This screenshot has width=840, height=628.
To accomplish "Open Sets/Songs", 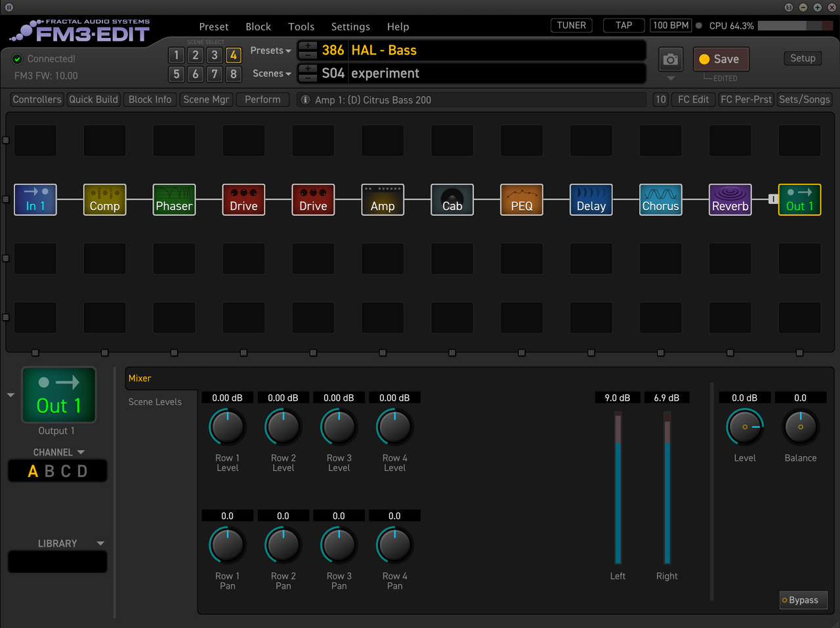I will 804,100.
